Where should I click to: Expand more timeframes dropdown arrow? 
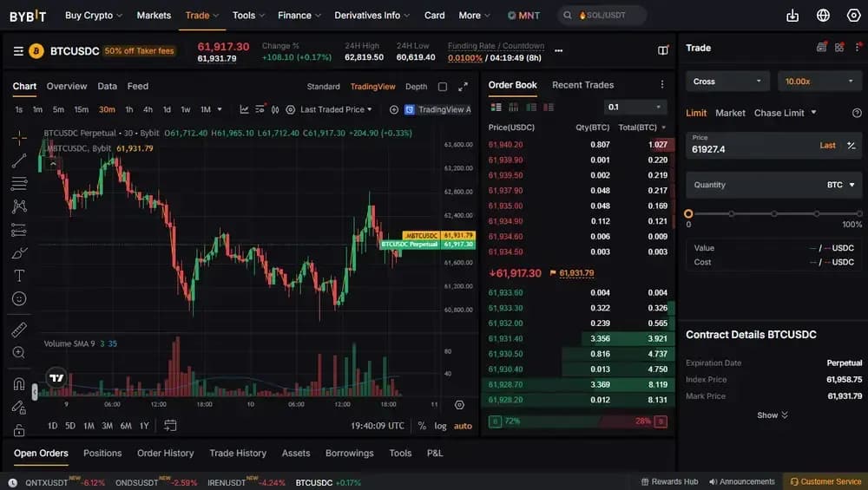pyautogui.click(x=220, y=109)
